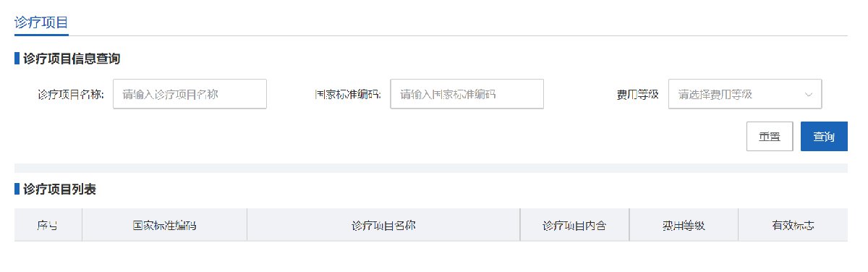Focus the 诊疗项目名称 input field
868x272 pixels.
[190, 94]
